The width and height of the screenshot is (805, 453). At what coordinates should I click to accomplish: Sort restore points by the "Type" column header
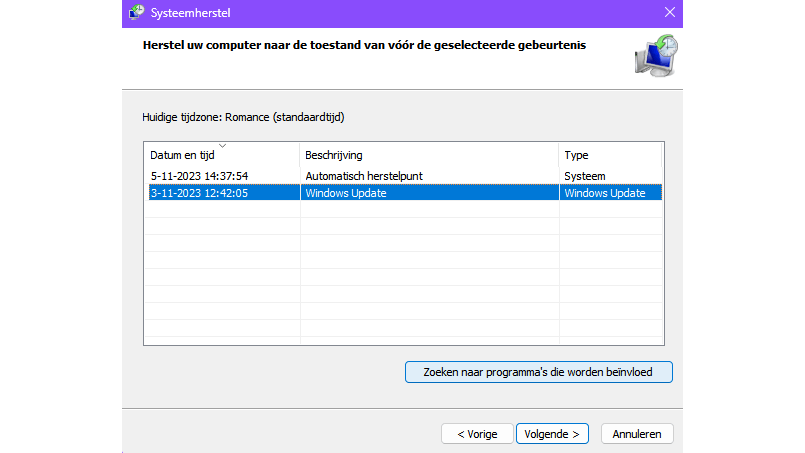(x=576, y=156)
